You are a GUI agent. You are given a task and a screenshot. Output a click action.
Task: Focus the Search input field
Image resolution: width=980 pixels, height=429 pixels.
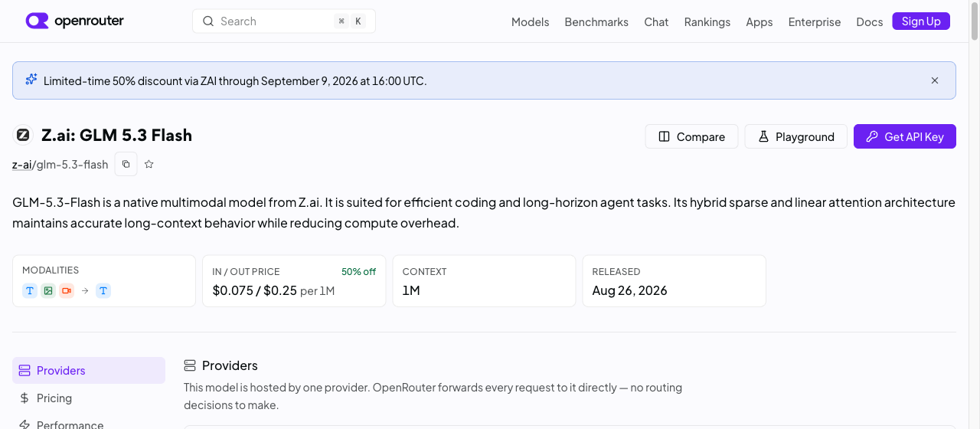(284, 21)
